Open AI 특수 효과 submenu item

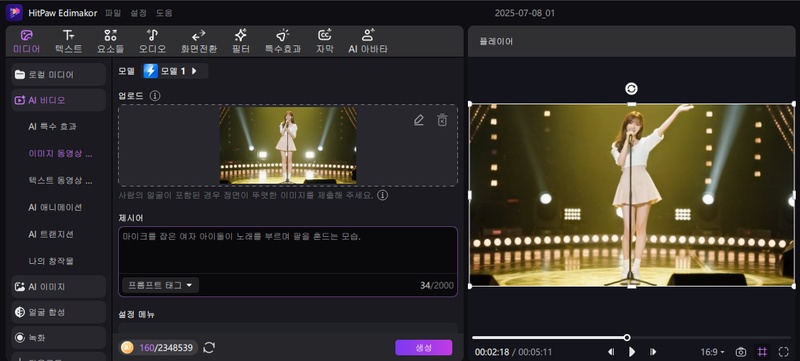coord(52,126)
